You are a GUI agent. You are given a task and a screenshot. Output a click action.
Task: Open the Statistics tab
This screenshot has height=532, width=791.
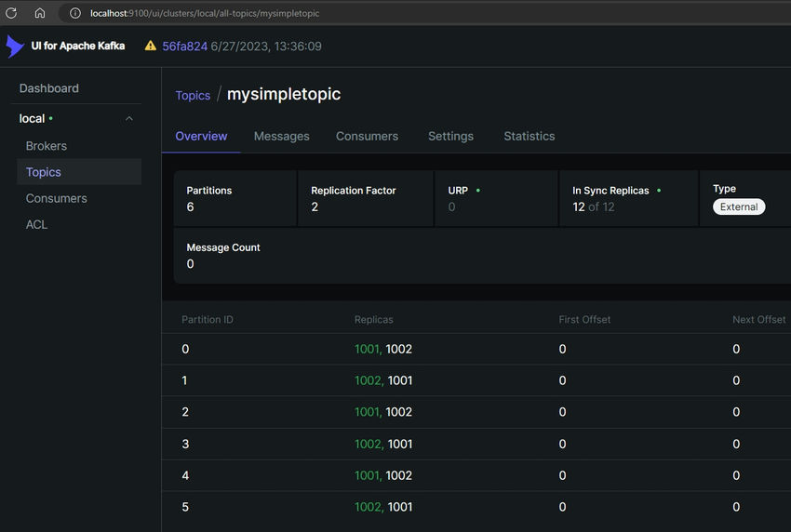[x=529, y=136]
